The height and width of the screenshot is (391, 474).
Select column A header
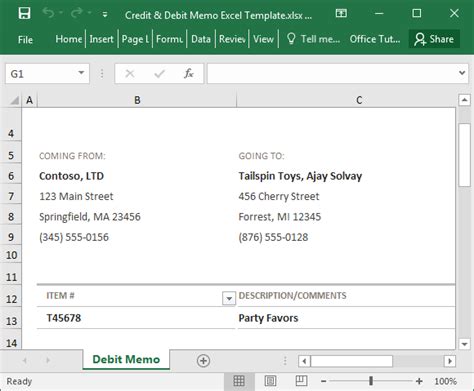coord(29,100)
